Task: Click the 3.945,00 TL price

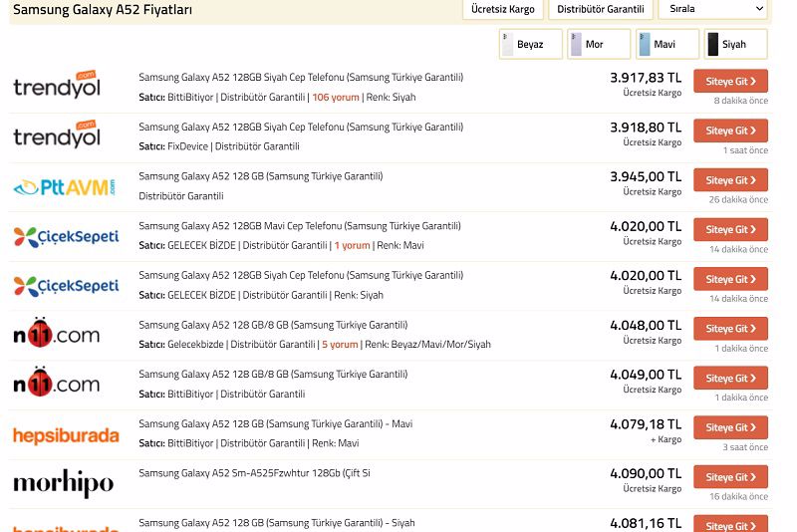Action: (x=646, y=176)
